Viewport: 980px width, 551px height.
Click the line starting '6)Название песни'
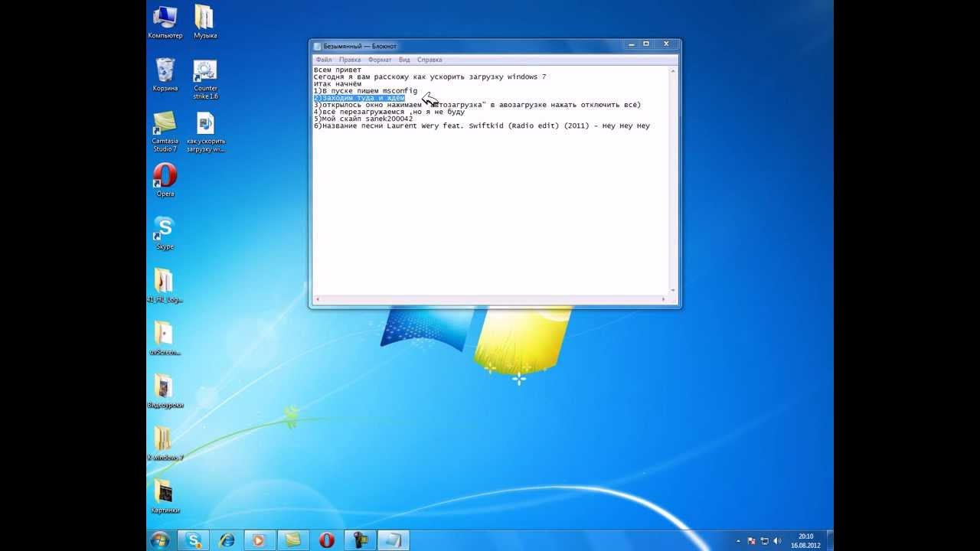point(482,126)
